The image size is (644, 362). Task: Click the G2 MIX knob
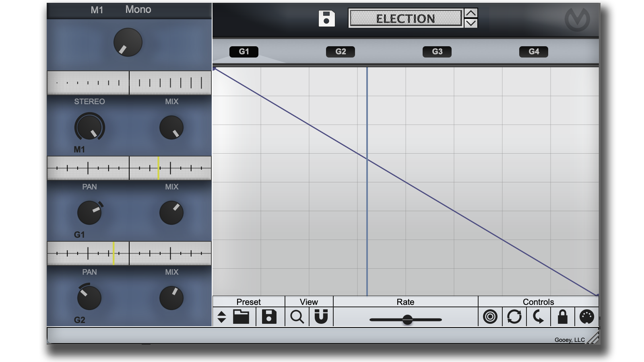point(171,298)
